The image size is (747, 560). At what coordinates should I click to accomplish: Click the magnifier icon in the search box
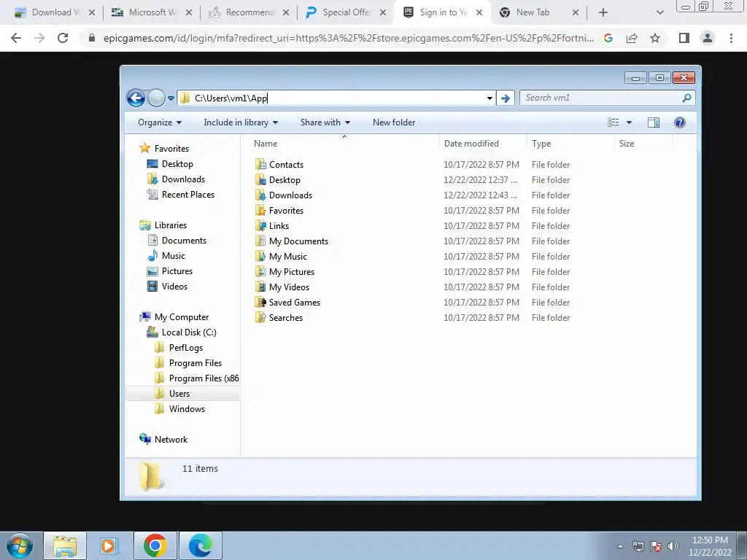[686, 98]
